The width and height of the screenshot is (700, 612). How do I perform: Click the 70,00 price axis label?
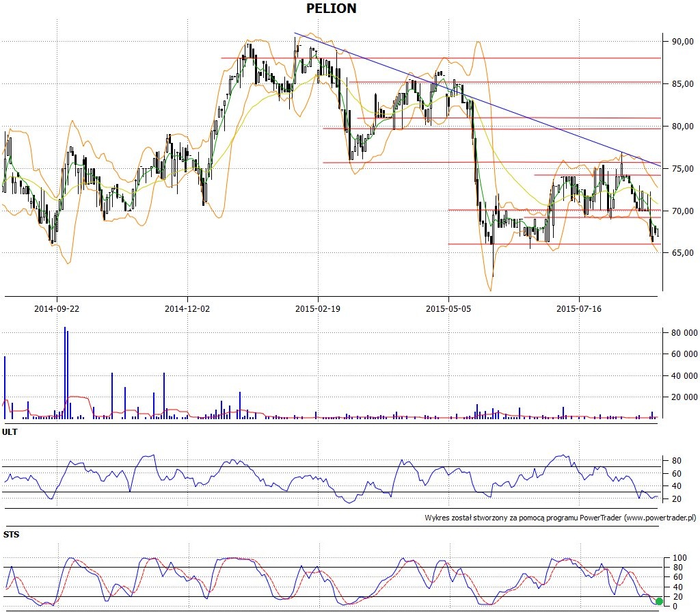point(683,211)
